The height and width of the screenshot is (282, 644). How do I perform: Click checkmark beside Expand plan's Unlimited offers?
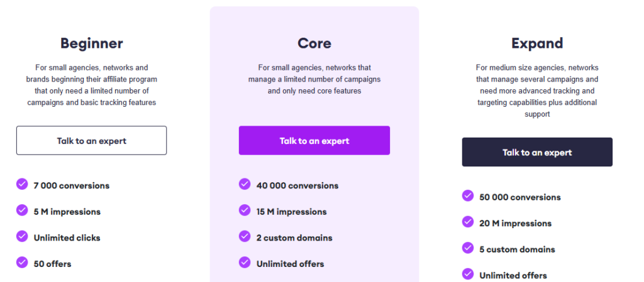[x=468, y=274]
